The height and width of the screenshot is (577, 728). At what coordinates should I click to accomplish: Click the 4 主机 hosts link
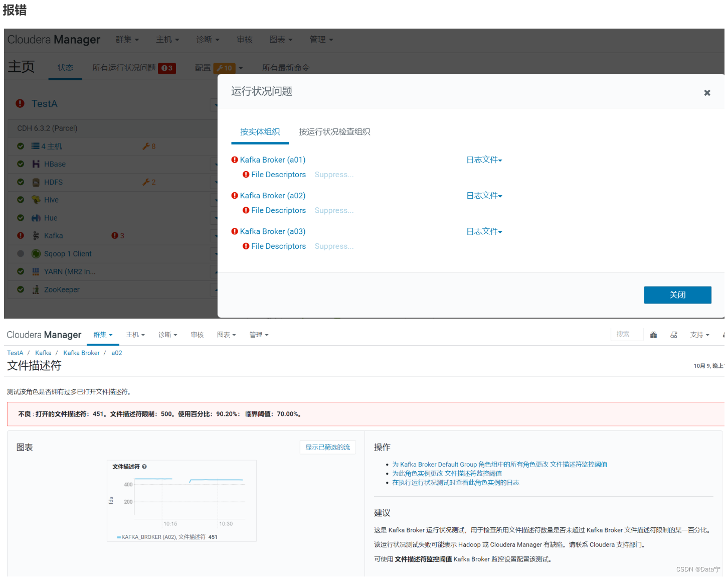52,146
